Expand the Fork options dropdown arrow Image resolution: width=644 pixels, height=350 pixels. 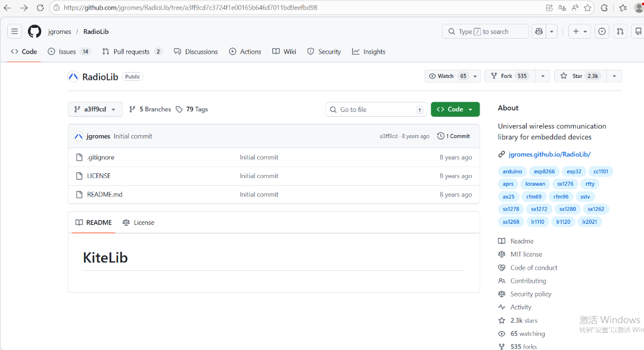543,76
